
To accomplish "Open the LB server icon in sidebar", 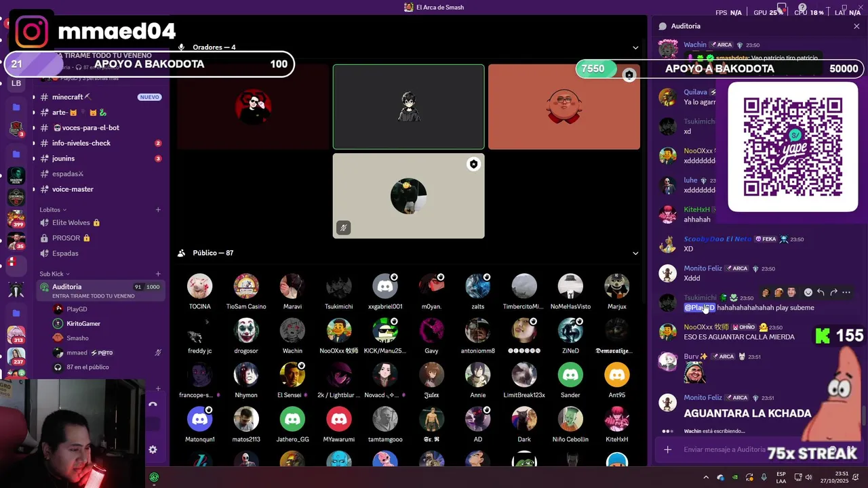I will [x=16, y=83].
